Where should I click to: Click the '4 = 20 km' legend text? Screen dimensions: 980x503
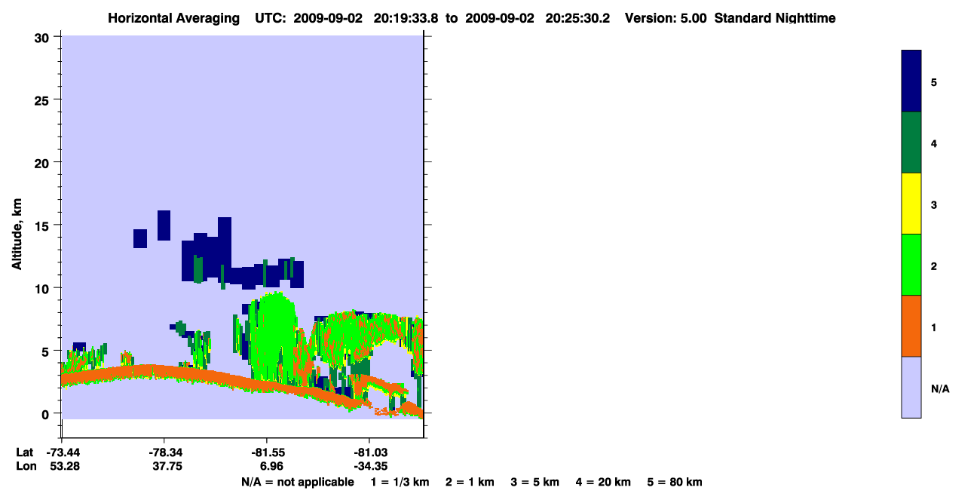coord(603,482)
